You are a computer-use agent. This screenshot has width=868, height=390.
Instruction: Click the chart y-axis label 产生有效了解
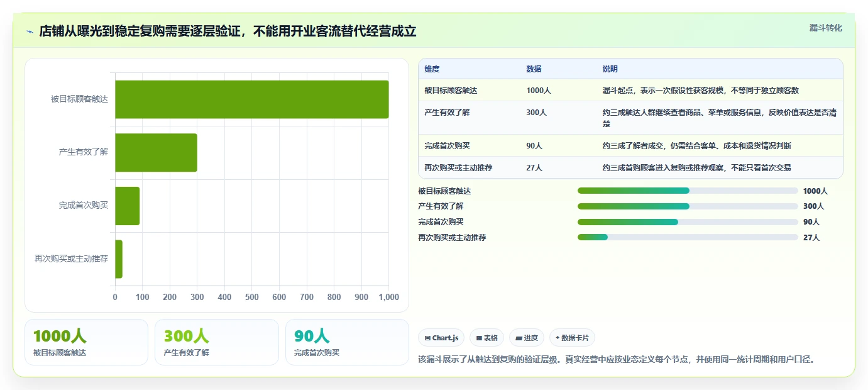[x=83, y=152]
